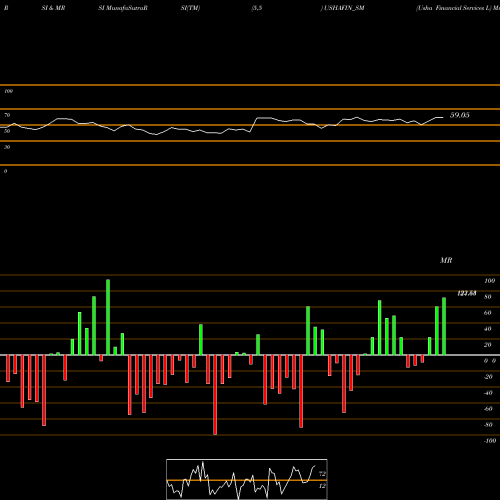Click the MR value beside the last green bar

[x=467, y=293]
